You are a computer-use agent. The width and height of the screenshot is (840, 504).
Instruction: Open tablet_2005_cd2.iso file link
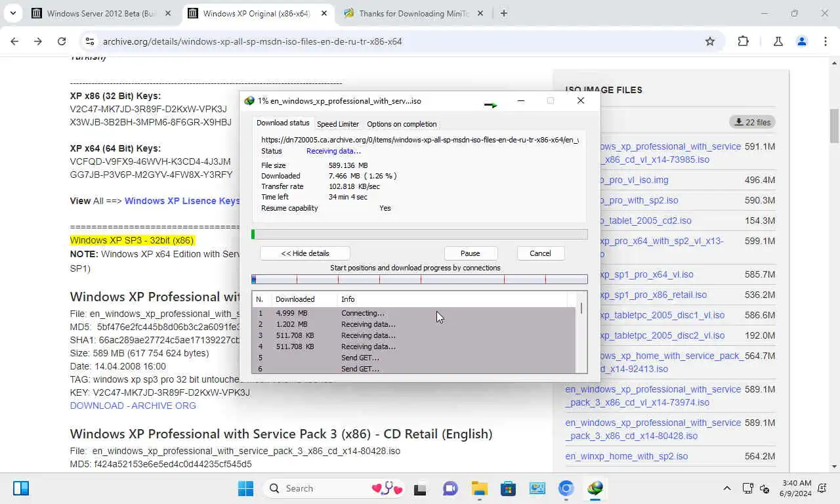pyautogui.click(x=646, y=220)
